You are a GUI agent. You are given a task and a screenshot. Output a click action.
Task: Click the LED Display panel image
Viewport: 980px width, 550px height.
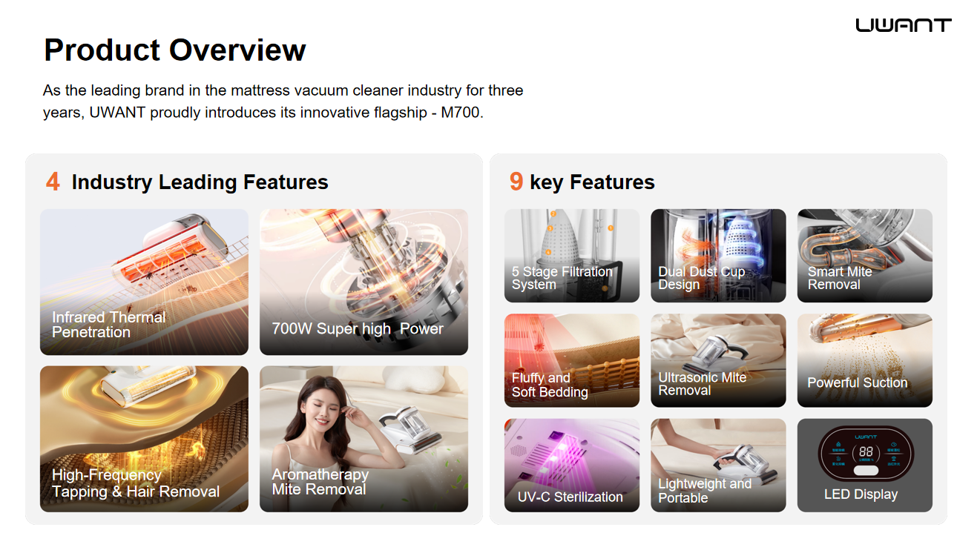864,465
